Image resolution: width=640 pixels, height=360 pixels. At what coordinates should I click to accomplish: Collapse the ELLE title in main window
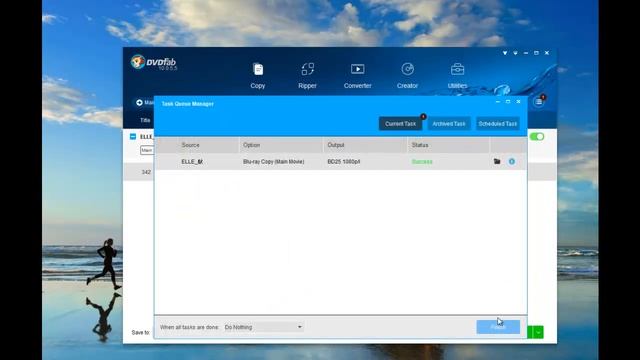[133, 136]
